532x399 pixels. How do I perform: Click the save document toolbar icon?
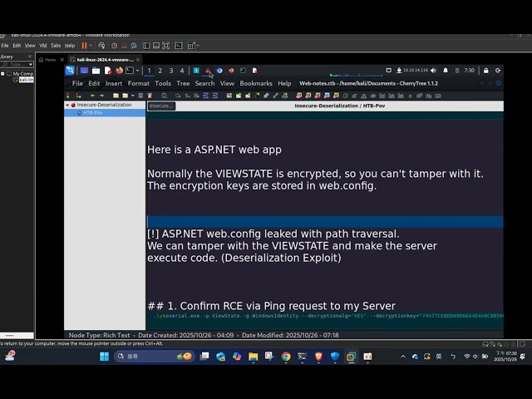[x=140, y=96]
